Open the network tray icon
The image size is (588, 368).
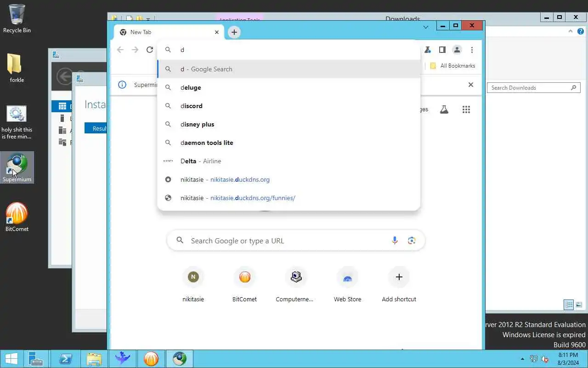click(534, 359)
